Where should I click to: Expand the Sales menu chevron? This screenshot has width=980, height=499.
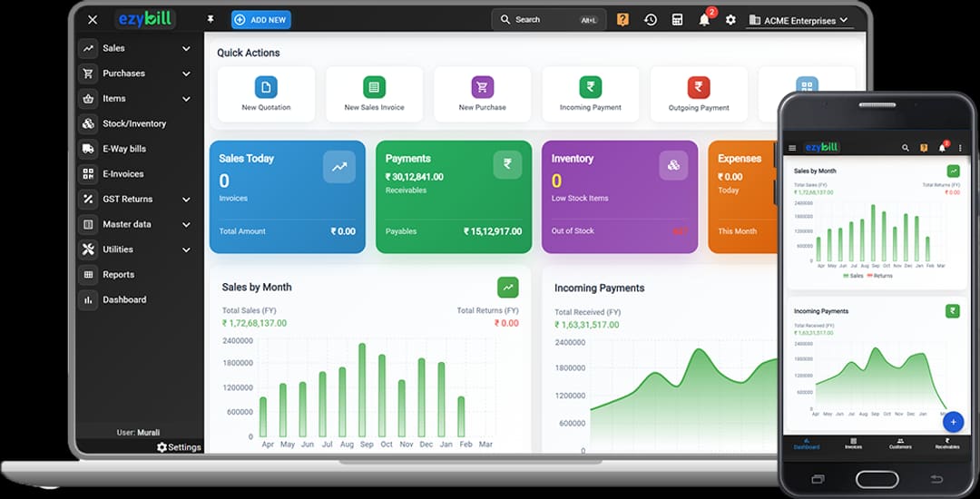click(x=186, y=49)
